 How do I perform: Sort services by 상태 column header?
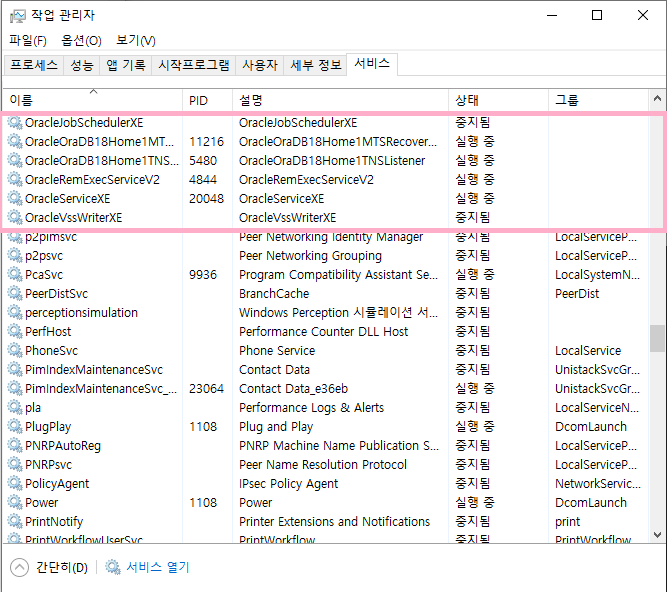click(x=498, y=100)
